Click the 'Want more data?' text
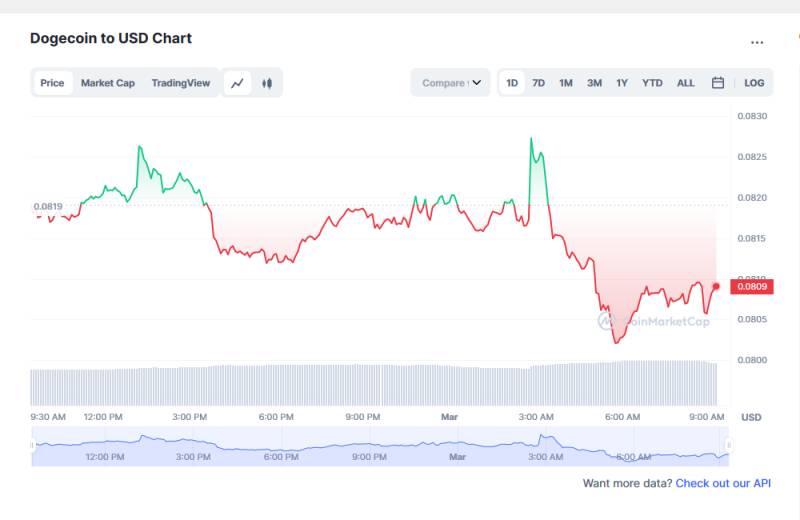The height and width of the screenshot is (520, 800). pyautogui.click(x=628, y=483)
